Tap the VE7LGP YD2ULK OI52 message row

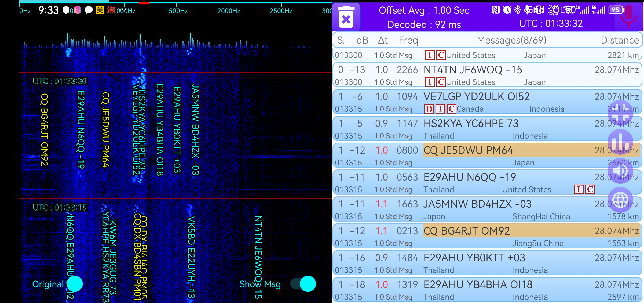476,97
